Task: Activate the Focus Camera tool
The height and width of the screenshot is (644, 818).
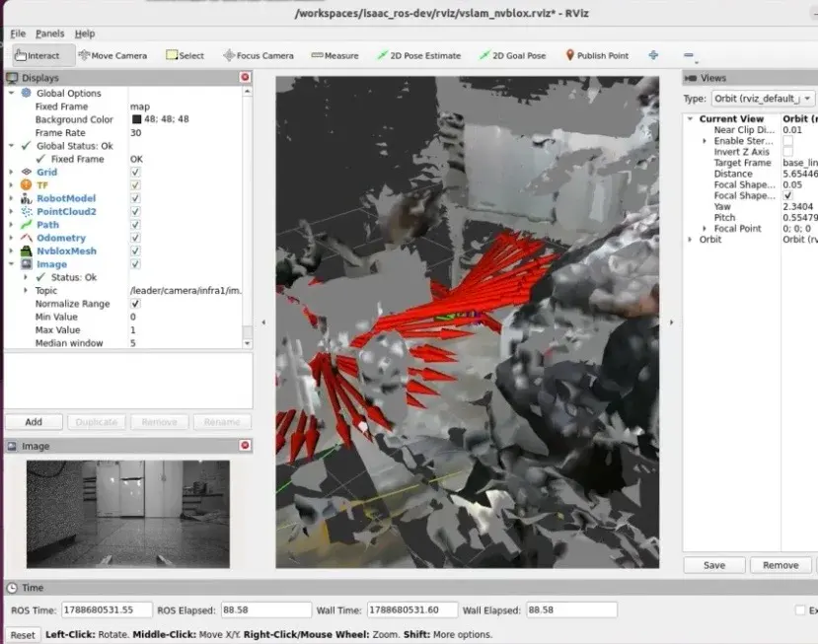Action: tap(259, 55)
